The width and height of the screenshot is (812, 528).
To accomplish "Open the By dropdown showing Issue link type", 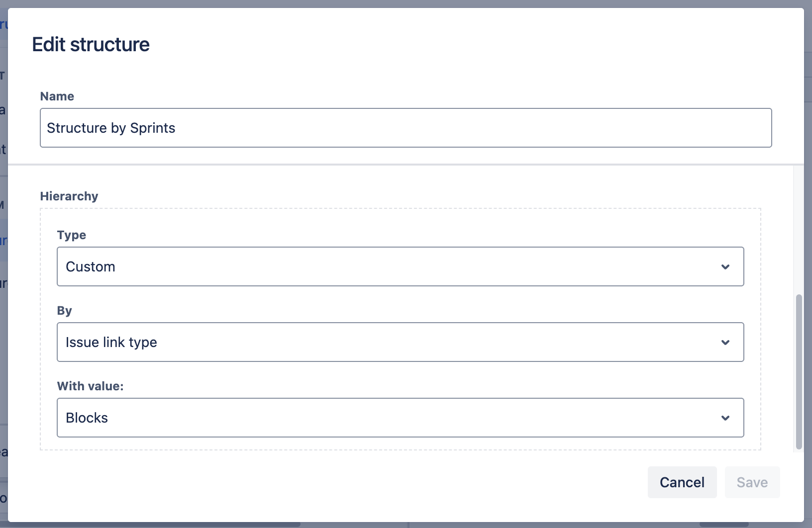I will coord(400,342).
